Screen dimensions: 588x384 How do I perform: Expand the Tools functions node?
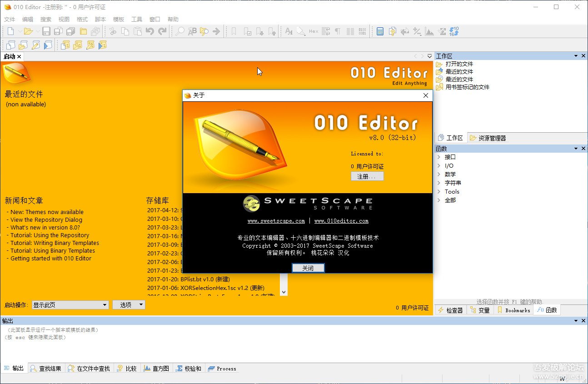tap(439, 192)
